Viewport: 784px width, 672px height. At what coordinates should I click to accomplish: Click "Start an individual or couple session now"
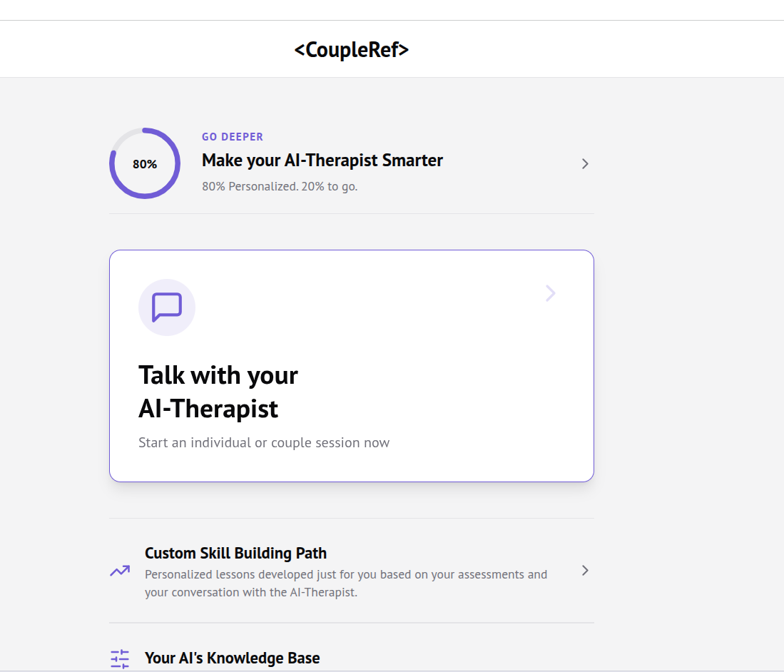point(264,443)
